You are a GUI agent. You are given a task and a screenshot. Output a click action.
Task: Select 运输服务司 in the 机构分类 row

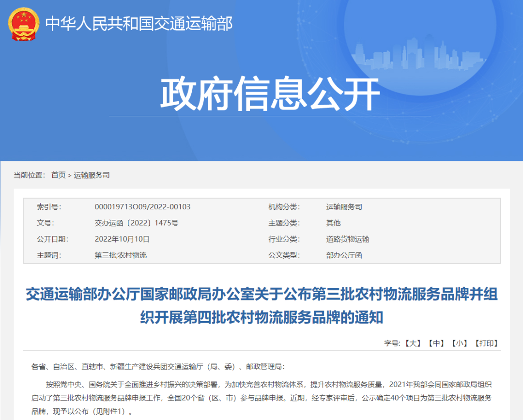click(344, 207)
